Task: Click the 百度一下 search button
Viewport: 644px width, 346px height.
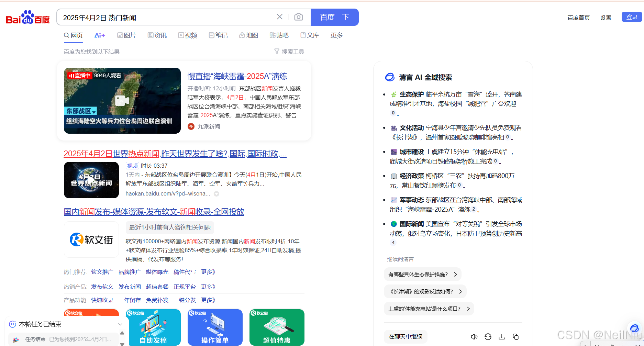Action: (x=335, y=17)
